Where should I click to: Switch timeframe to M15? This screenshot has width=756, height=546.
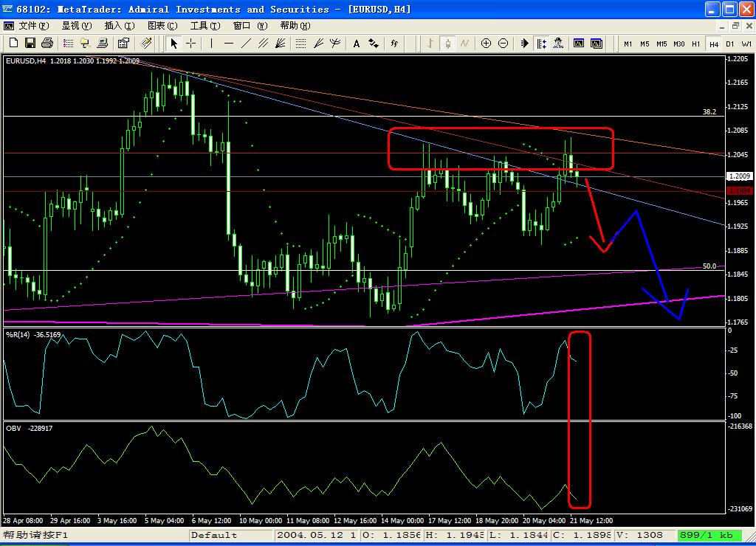(661, 44)
